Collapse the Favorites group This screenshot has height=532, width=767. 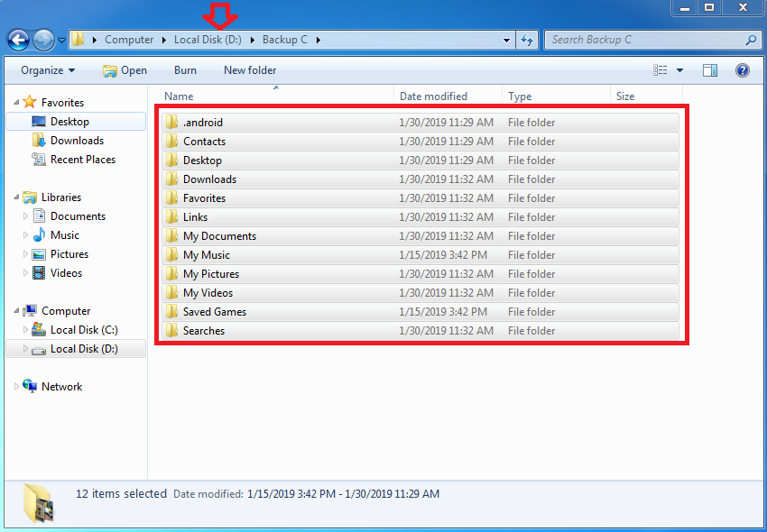pyautogui.click(x=16, y=102)
